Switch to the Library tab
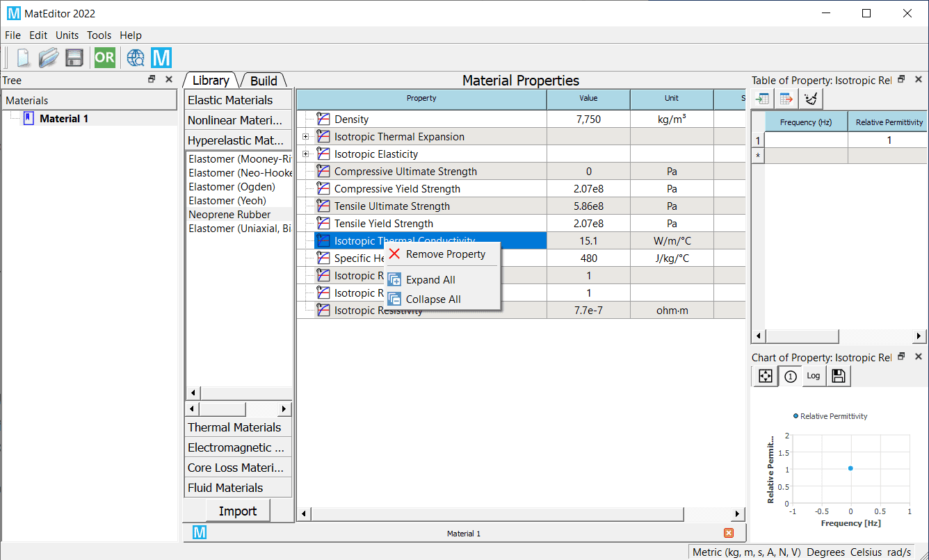The image size is (929, 560). [210, 81]
